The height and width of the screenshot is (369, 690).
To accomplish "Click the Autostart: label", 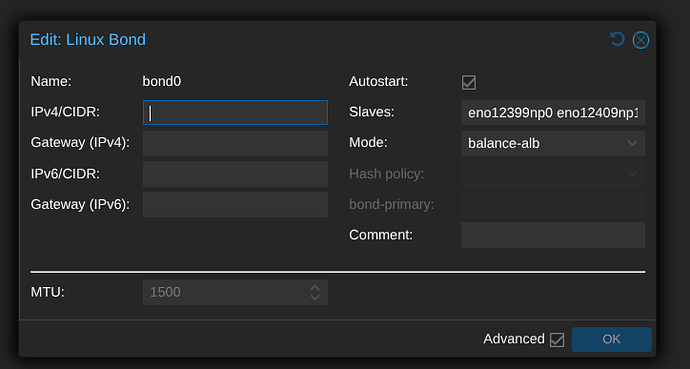I will (x=378, y=82).
